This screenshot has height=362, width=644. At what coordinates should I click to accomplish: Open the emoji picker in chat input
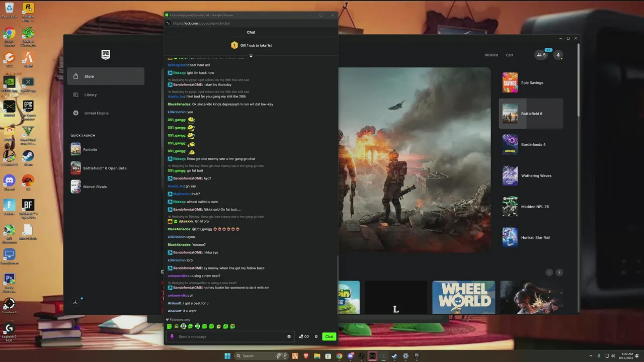(289, 336)
